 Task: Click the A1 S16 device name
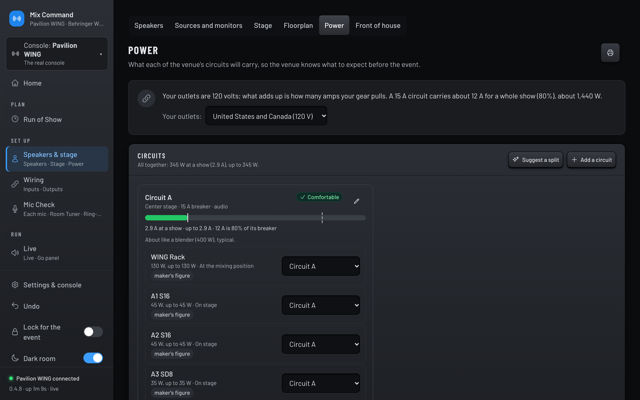tap(160, 296)
